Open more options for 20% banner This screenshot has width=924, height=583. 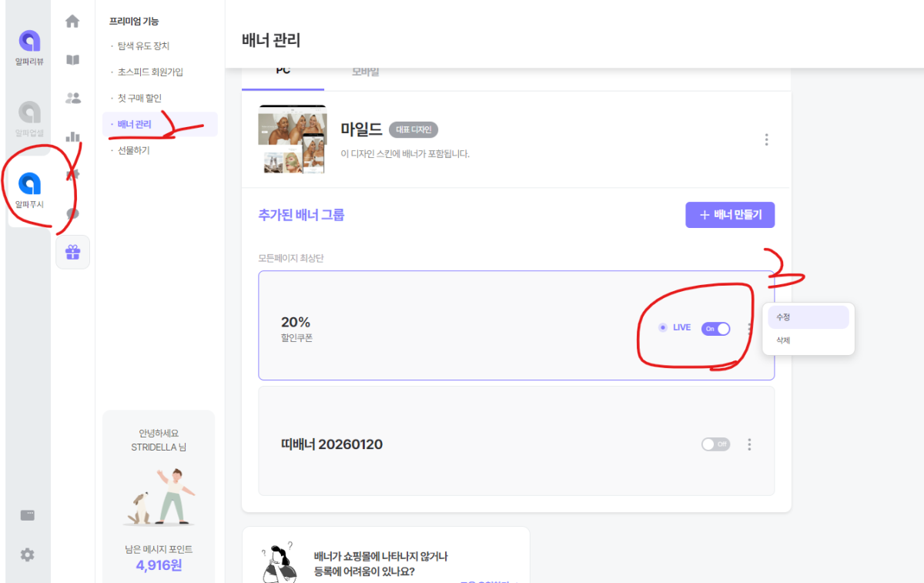pos(749,328)
